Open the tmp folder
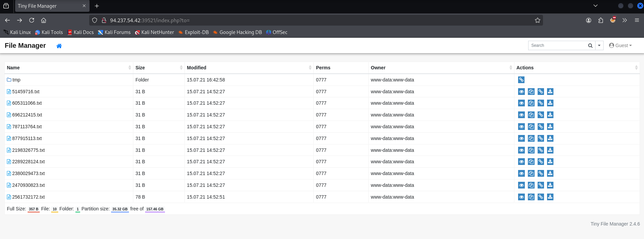644x239 pixels. (16, 80)
